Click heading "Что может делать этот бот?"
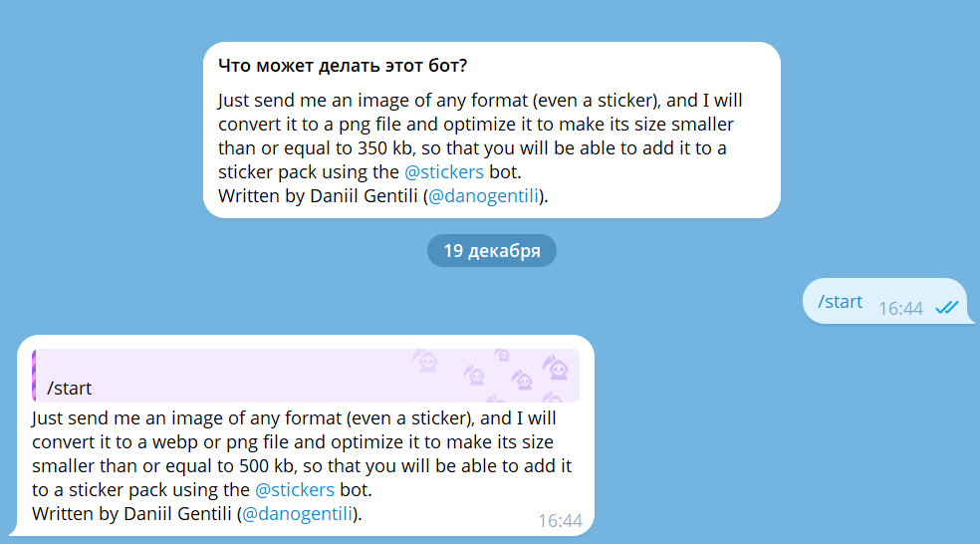Screen dimensions: 980x544 (x=343, y=66)
